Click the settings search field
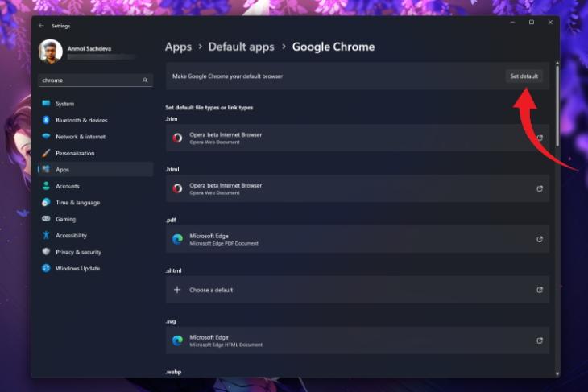Image resolution: width=588 pixels, height=392 pixels. point(95,80)
